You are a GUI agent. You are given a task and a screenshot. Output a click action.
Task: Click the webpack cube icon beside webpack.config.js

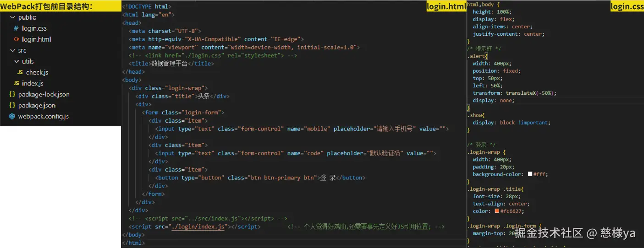[x=12, y=116]
